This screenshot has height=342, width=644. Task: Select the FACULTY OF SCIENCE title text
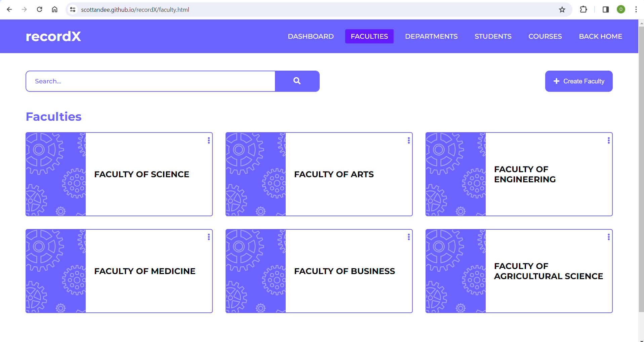tap(142, 174)
